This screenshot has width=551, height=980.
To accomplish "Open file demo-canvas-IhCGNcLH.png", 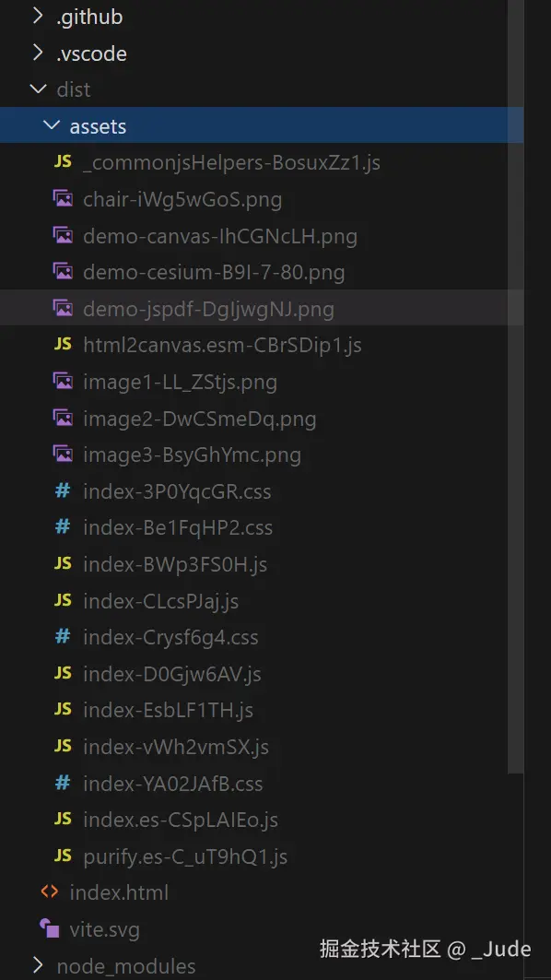I will 220,236.
